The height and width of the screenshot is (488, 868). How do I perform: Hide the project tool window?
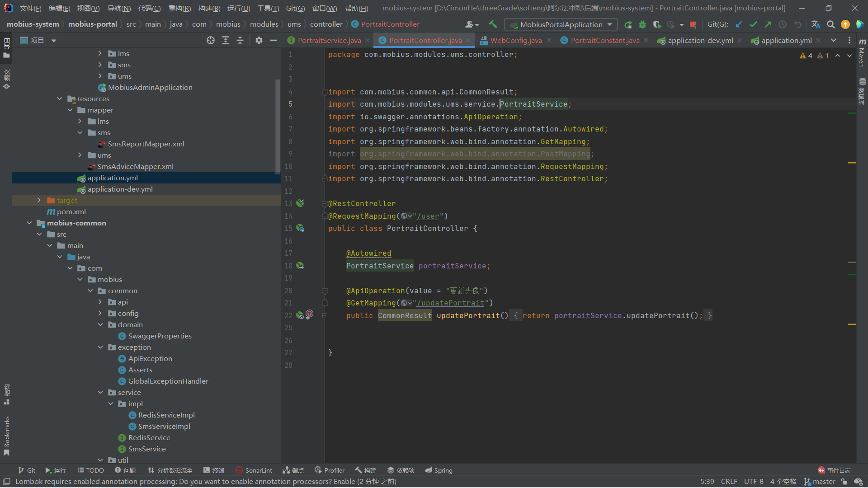tap(273, 40)
